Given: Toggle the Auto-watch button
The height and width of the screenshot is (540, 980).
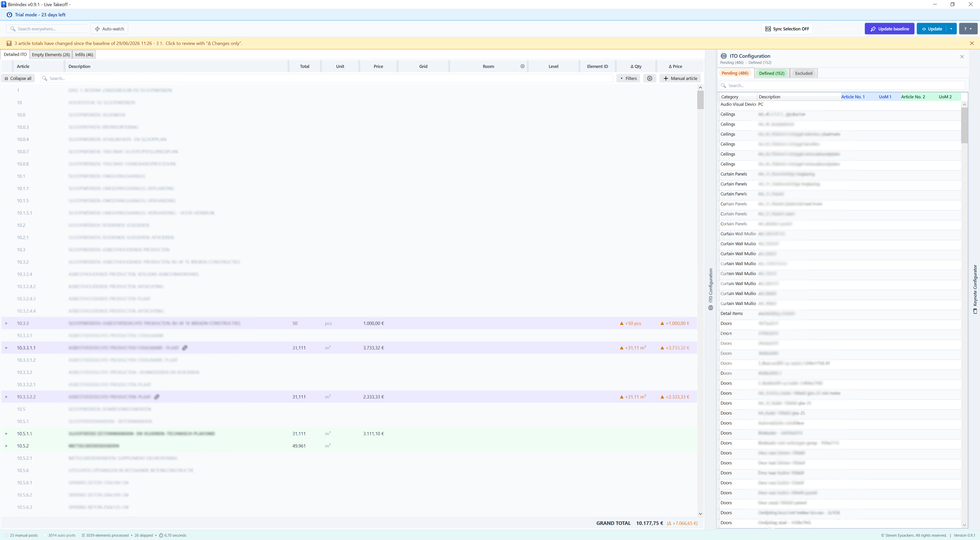Looking at the screenshot, I should (x=109, y=29).
